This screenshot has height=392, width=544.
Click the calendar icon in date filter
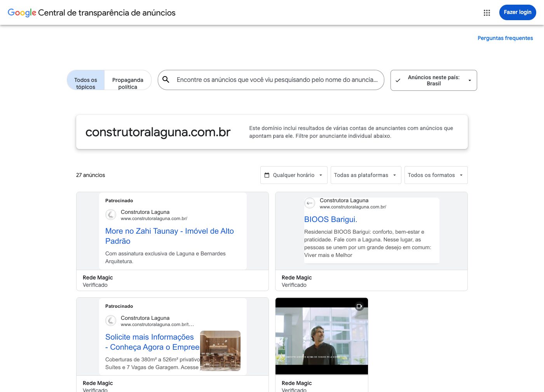point(267,175)
